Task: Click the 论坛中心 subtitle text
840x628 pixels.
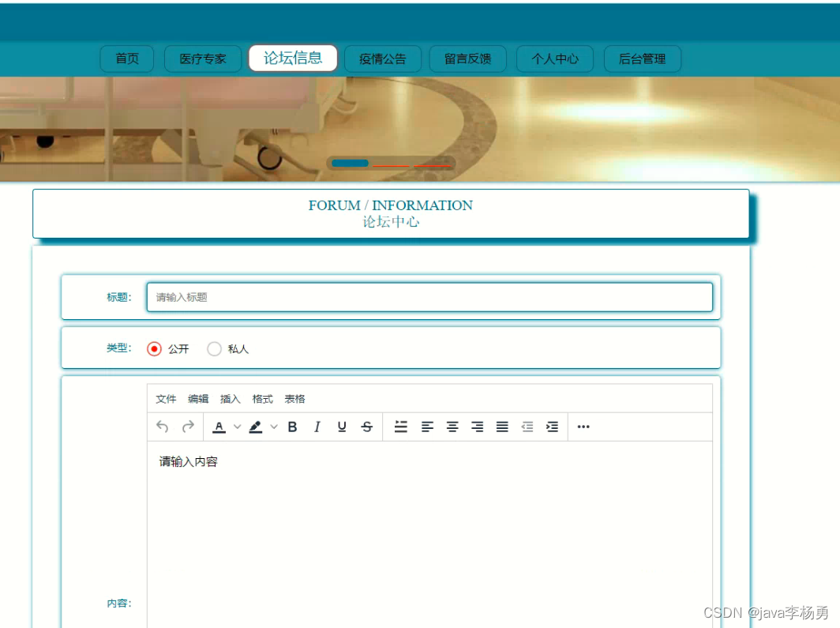Action: point(391,221)
